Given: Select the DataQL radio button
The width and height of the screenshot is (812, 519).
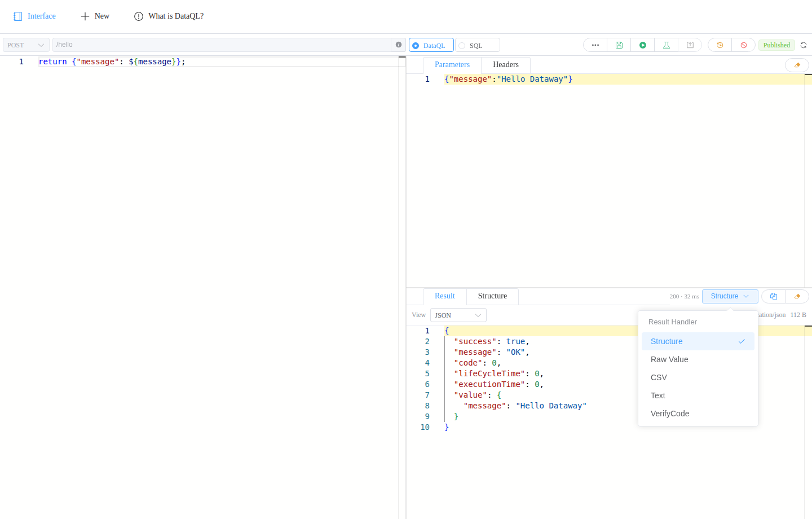Looking at the screenshot, I should [431, 45].
